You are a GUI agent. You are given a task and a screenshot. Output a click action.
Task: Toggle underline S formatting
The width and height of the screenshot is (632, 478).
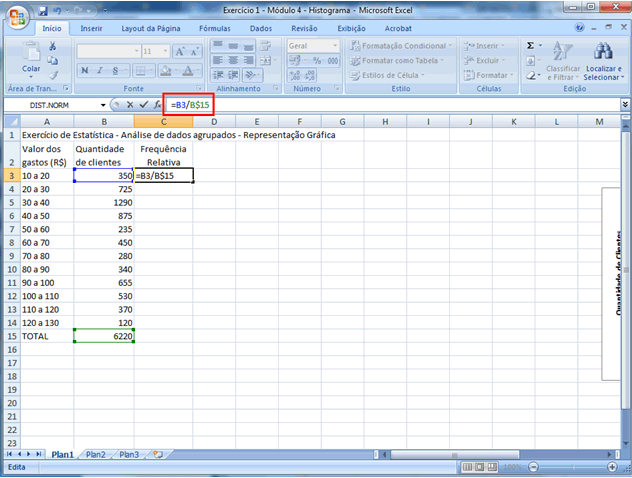tap(116, 70)
